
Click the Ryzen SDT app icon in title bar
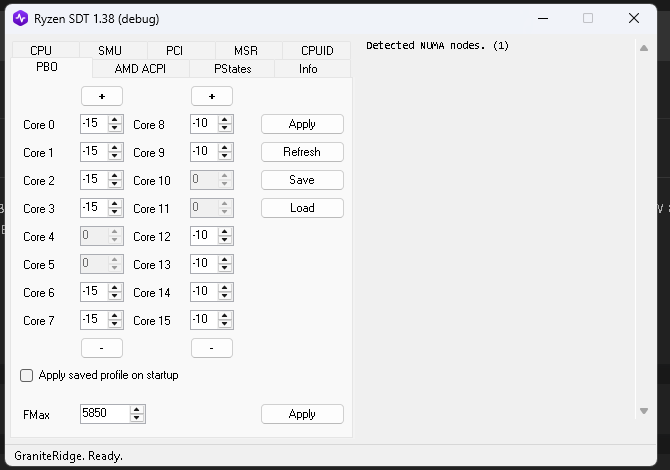(20, 18)
